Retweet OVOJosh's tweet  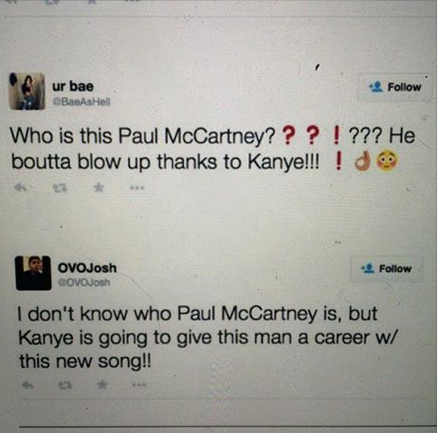point(65,386)
